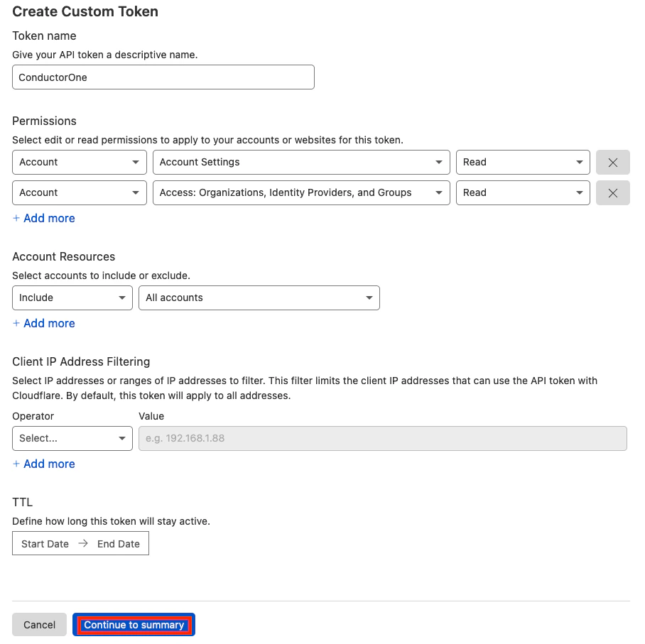The width and height of the screenshot is (645, 644).
Task: Click the dropdown arrow on the Operator selector
Action: pos(121,438)
